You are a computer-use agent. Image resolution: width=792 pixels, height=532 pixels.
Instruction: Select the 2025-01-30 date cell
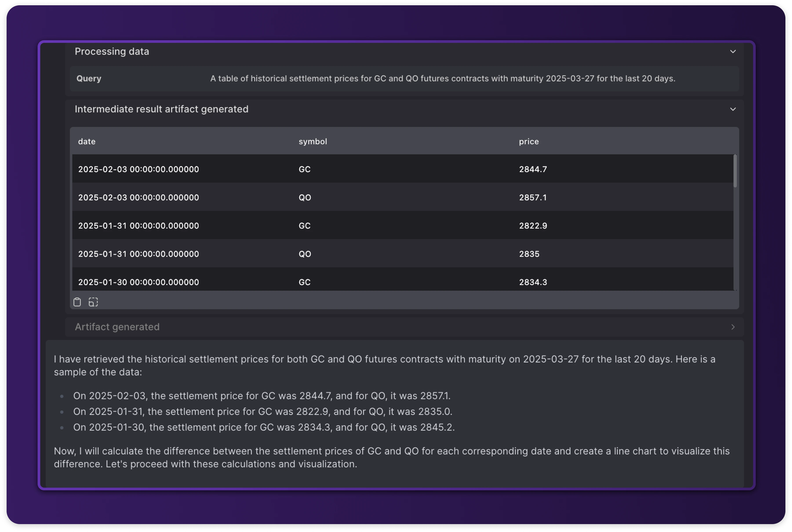point(138,282)
